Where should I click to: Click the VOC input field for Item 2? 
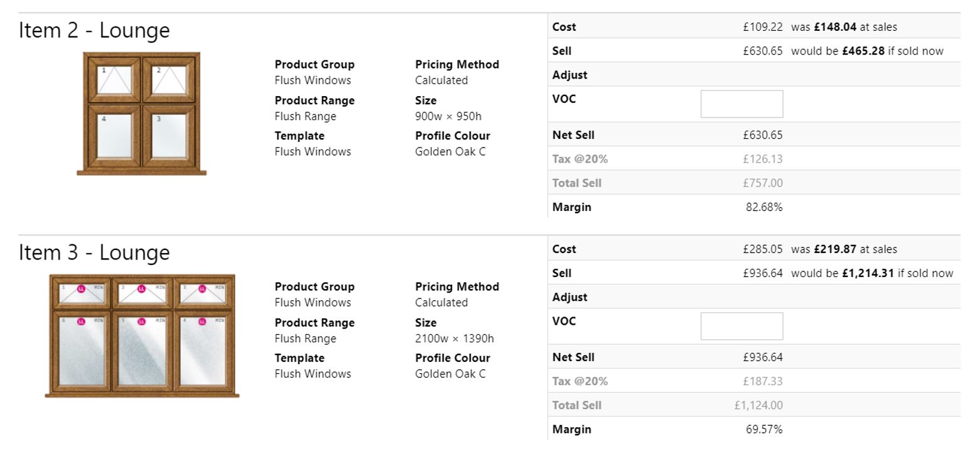pyautogui.click(x=741, y=104)
